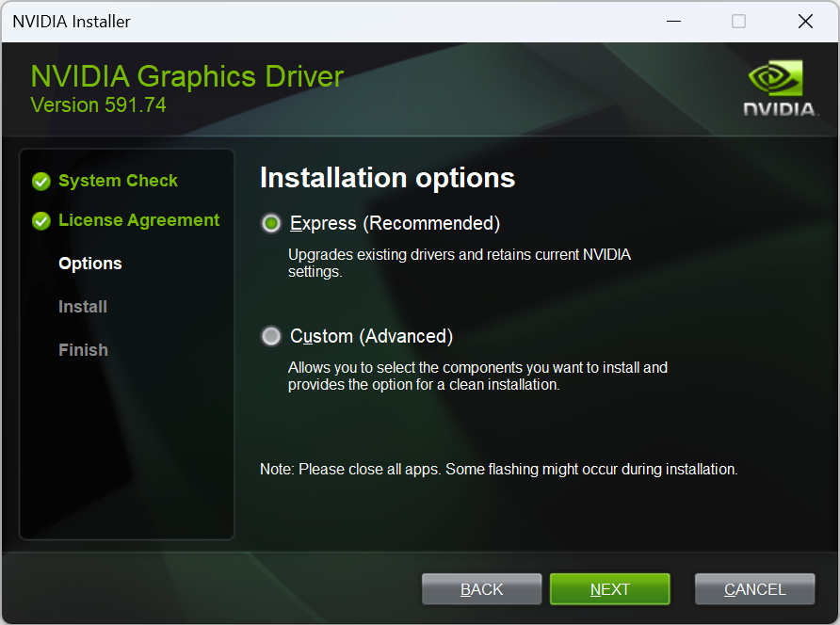Click the note about closing all apps
The height and width of the screenshot is (625, 840).
click(x=498, y=469)
